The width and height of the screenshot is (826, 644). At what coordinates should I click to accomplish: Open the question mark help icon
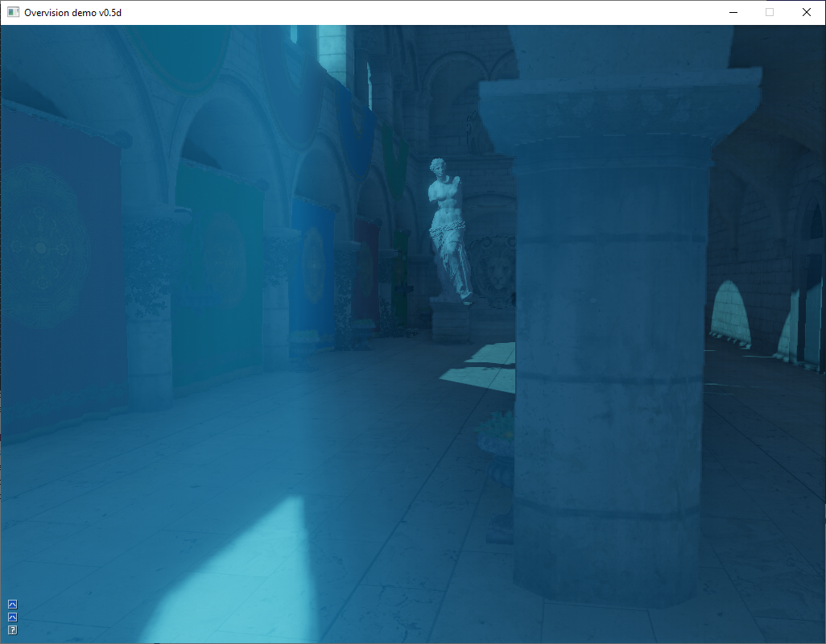point(13,630)
